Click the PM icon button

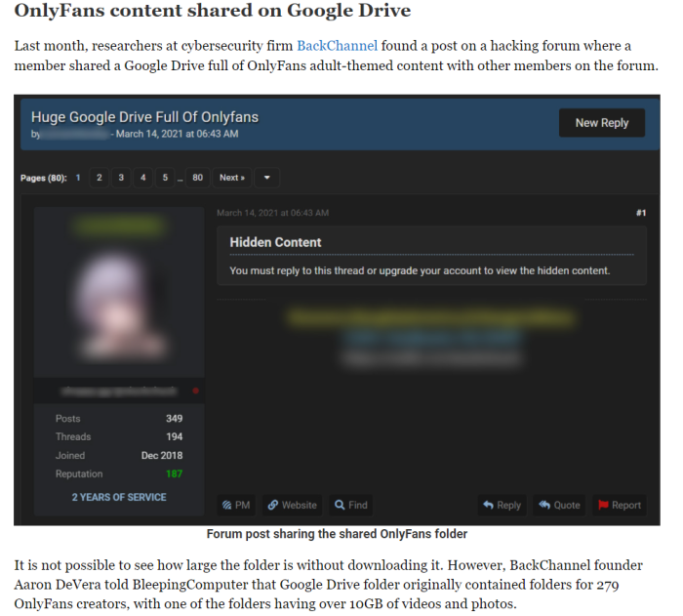point(236,506)
